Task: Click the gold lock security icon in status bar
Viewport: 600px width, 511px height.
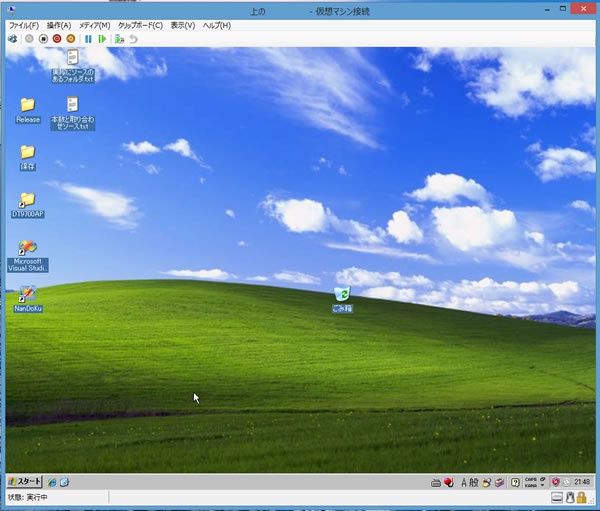Action: pyautogui.click(x=582, y=497)
